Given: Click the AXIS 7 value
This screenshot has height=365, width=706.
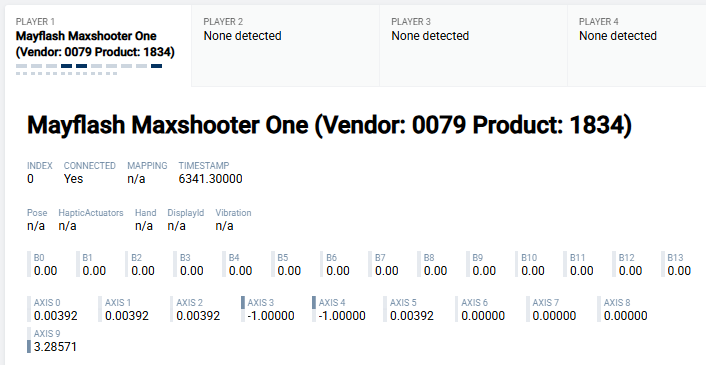Looking at the screenshot, I should (x=554, y=316).
